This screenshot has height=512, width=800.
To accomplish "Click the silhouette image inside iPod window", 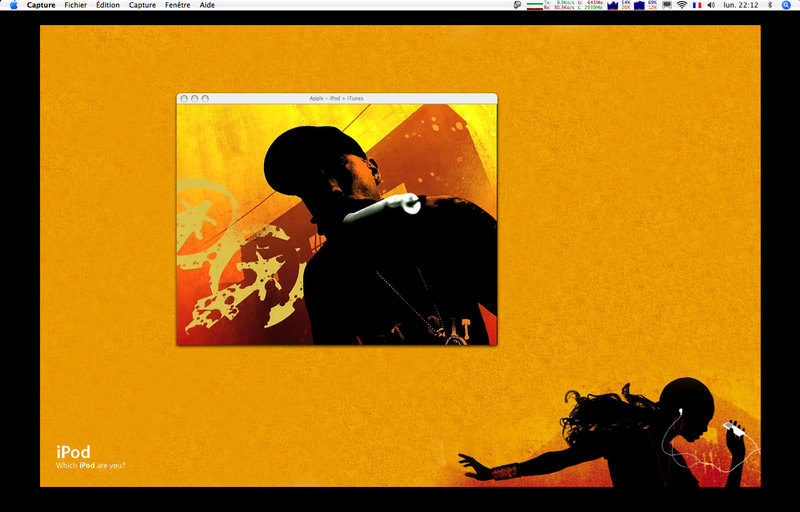I will [337, 224].
